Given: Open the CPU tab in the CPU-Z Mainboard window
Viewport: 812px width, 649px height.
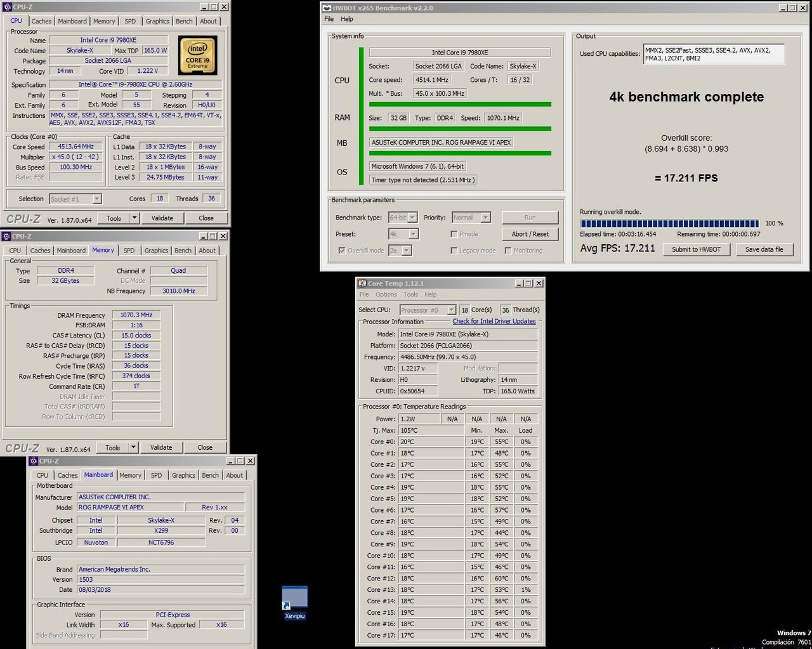Looking at the screenshot, I should pyautogui.click(x=43, y=475).
